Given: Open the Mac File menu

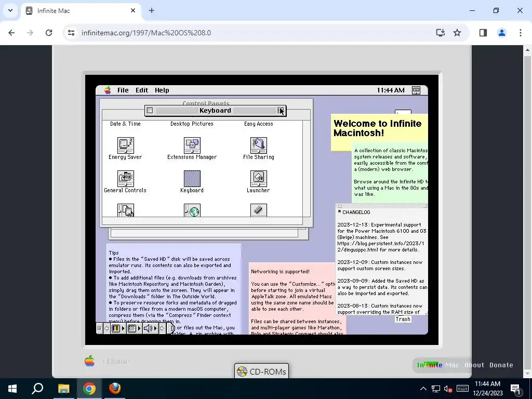Looking at the screenshot, I should [123, 90].
